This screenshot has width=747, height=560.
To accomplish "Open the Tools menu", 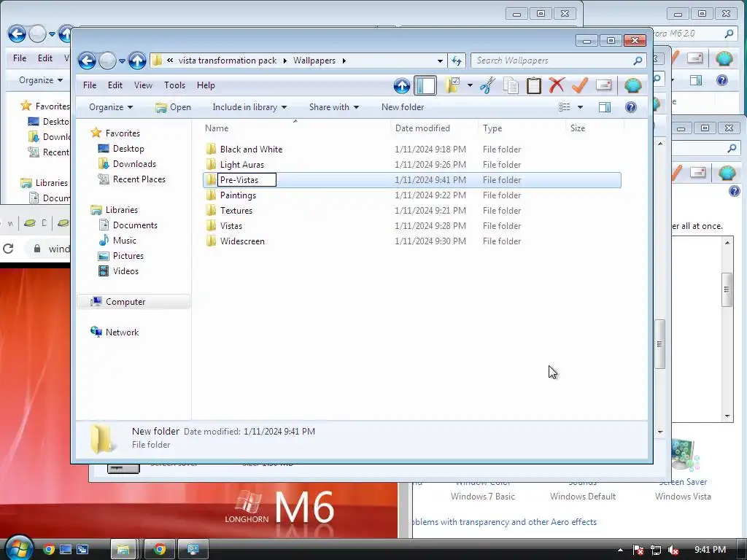I will [174, 85].
